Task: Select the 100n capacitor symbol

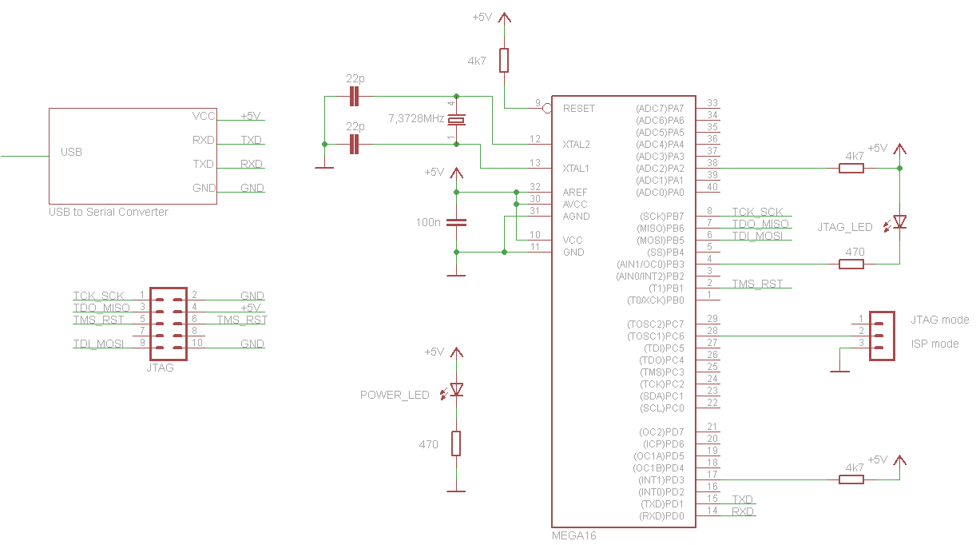Action: (x=456, y=223)
